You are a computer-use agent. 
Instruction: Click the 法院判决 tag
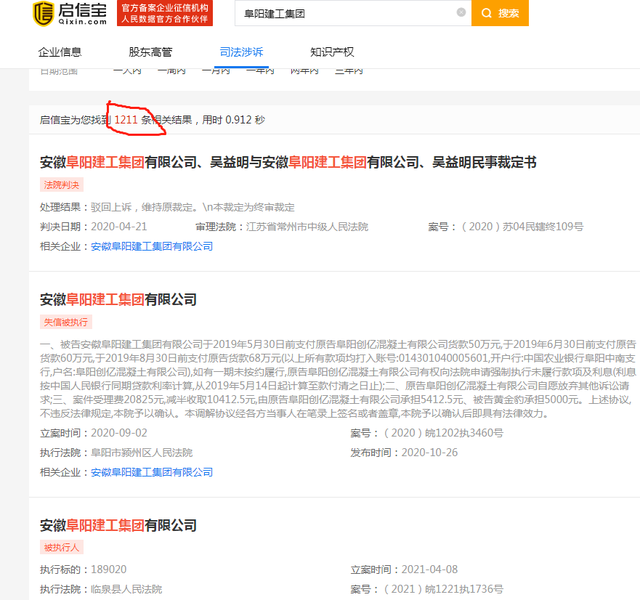click(62, 185)
